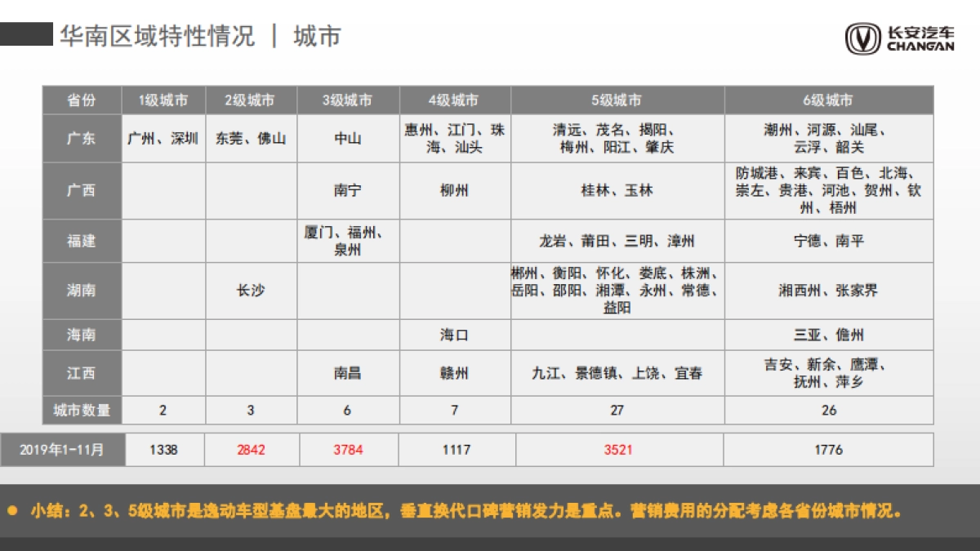The width and height of the screenshot is (980, 551).
Task: Select the 1级城市 column header
Action: 165,100
